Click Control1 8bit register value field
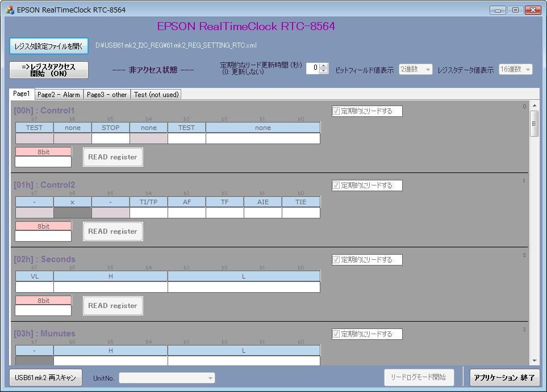This screenshot has width=547, height=392. pyautogui.click(x=43, y=162)
